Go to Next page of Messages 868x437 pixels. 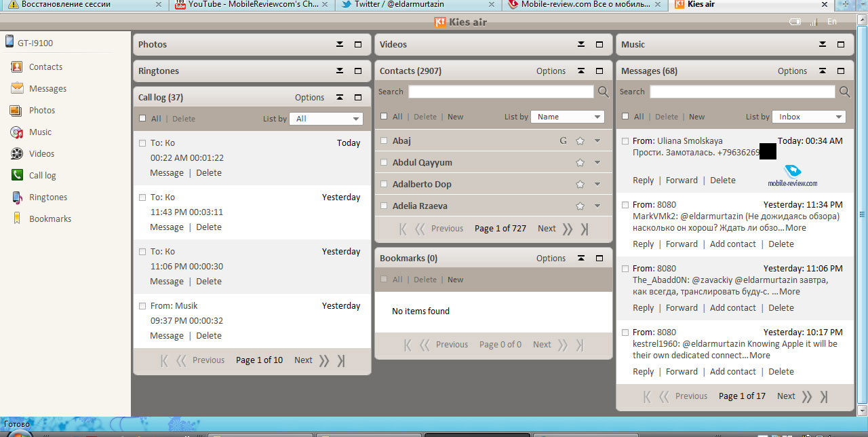pyautogui.click(x=787, y=396)
